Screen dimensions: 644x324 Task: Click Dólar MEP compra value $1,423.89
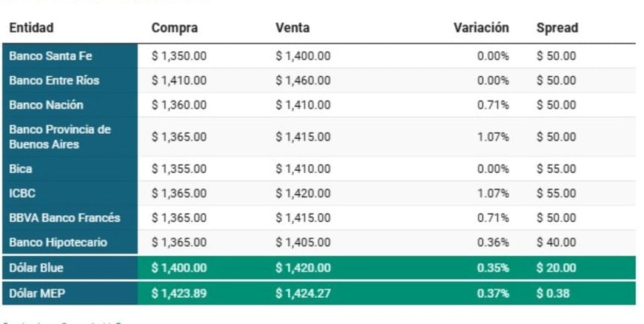click(178, 294)
